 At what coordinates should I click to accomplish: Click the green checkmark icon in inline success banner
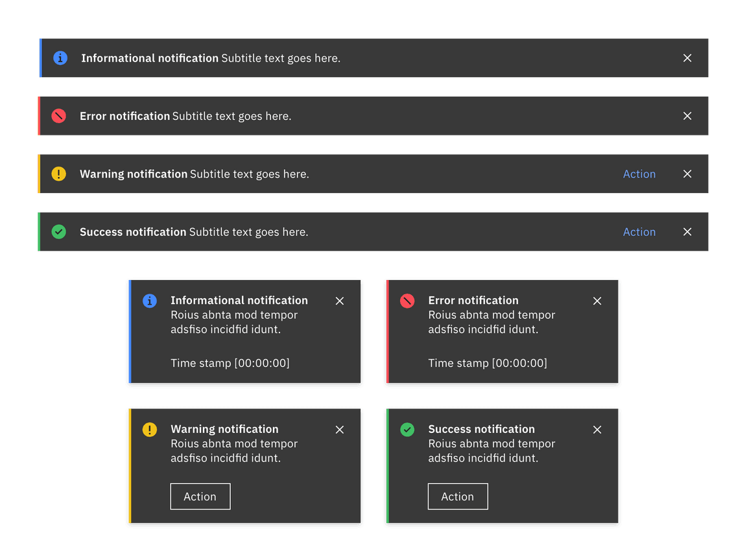click(59, 231)
